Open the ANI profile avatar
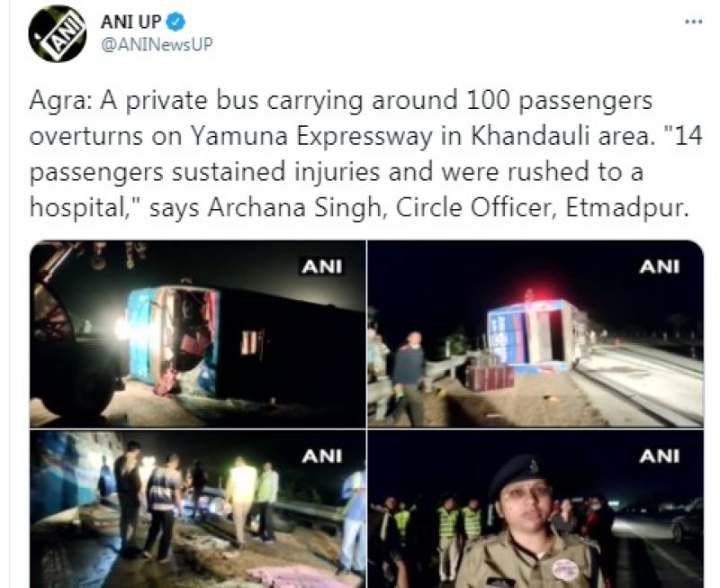 click(58, 33)
